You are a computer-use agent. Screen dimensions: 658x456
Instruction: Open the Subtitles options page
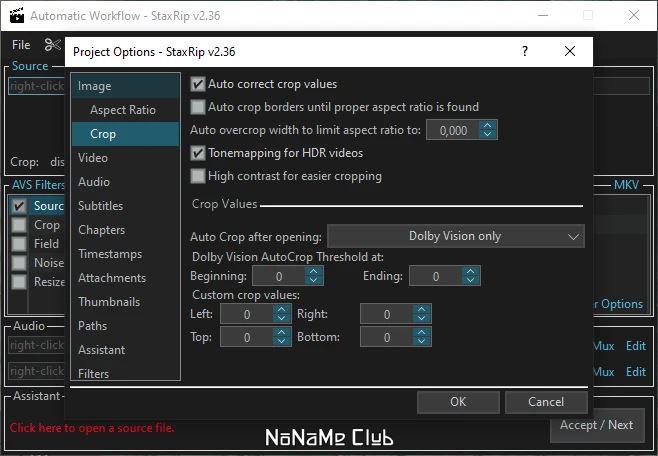point(125,206)
